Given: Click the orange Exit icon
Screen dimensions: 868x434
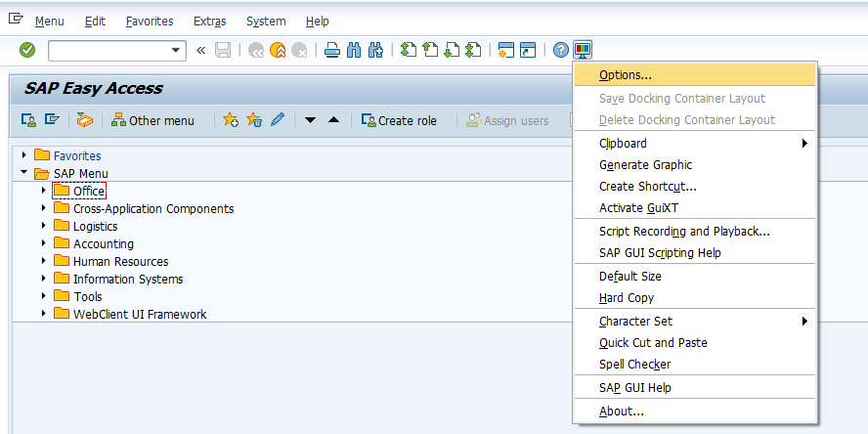Looking at the screenshot, I should 278,51.
